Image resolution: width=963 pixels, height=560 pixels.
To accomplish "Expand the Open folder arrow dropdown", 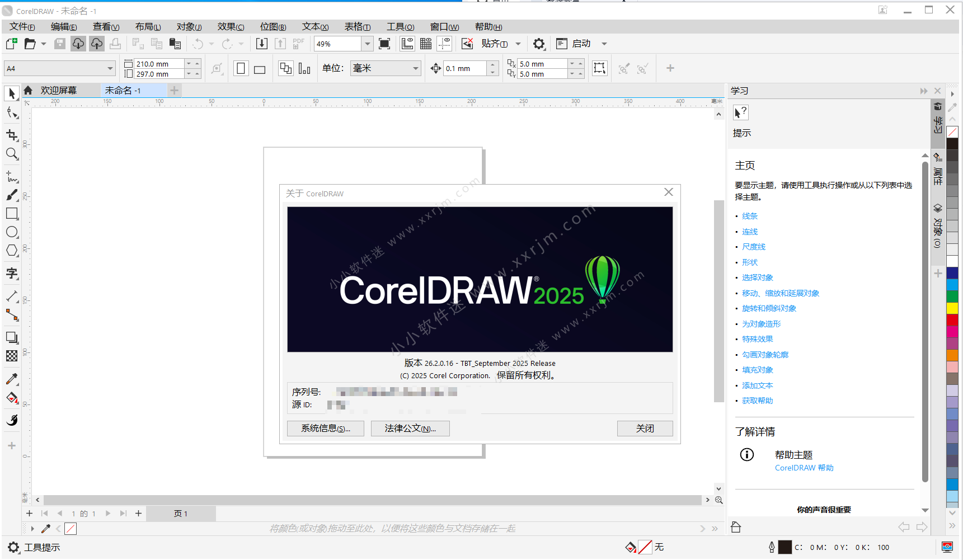I will pos(44,44).
